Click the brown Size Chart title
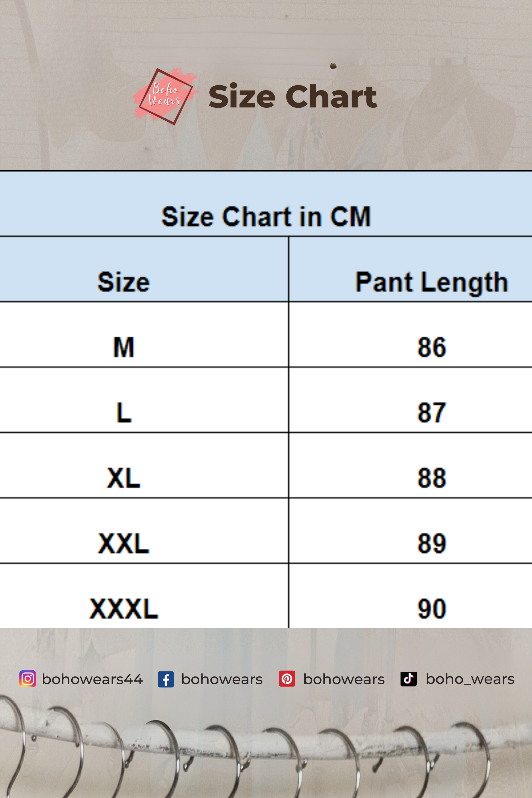This screenshot has height=798, width=532. [293, 97]
